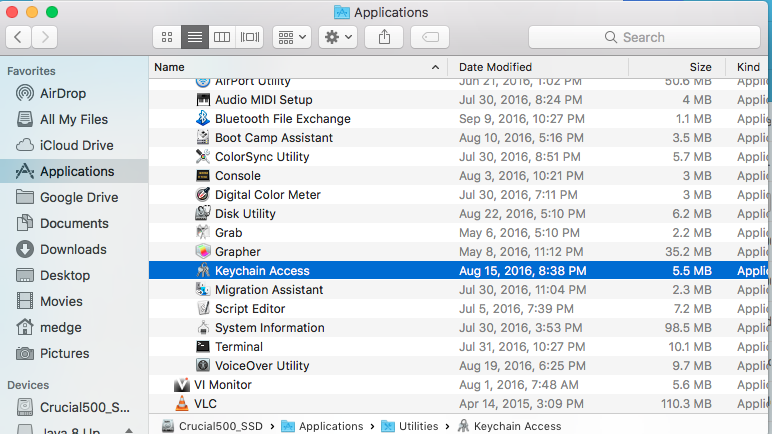The image size is (772, 434).
Task: Switch to column view
Action: click(222, 37)
